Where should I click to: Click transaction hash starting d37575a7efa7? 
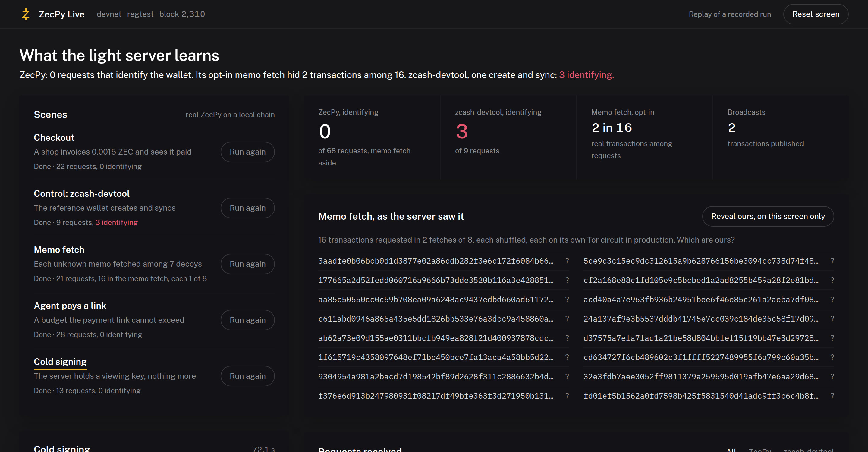[x=701, y=338]
